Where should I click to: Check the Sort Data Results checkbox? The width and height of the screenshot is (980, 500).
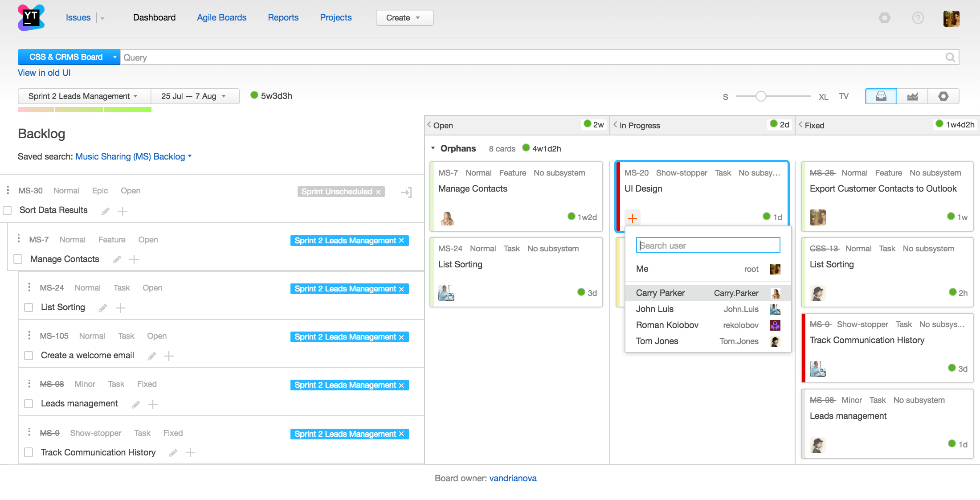pos(8,210)
